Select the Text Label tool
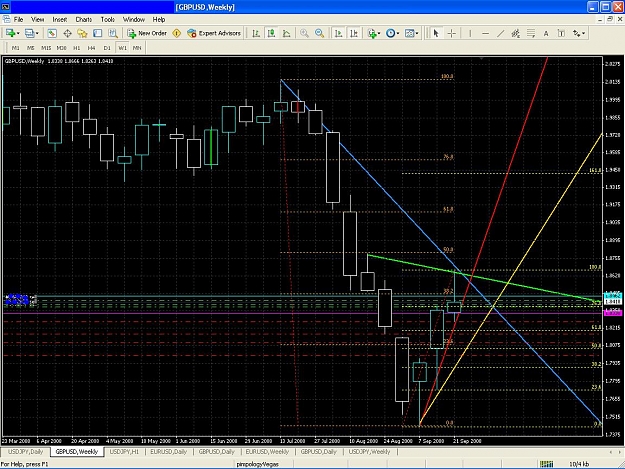625x469 pixels. point(561,33)
